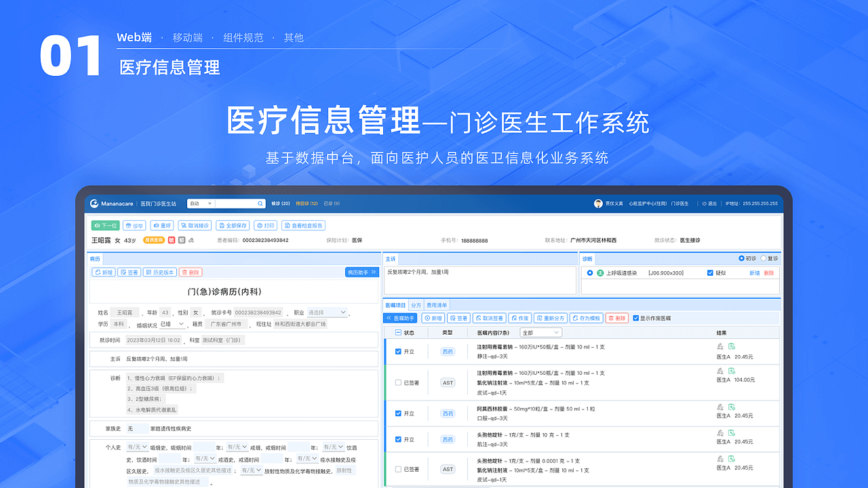Collapse the 医嘱助手 panel
This screenshot has height=488, width=868.
(x=401, y=318)
